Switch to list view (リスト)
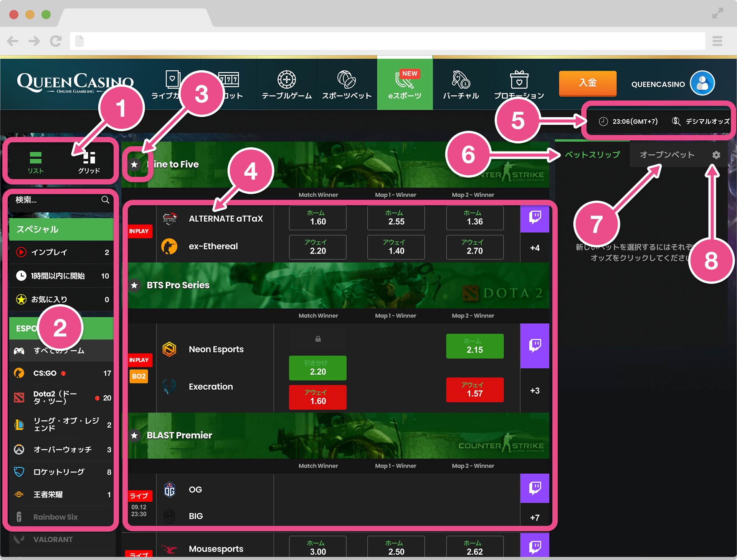Screen dimensions: 737x560 point(35,163)
